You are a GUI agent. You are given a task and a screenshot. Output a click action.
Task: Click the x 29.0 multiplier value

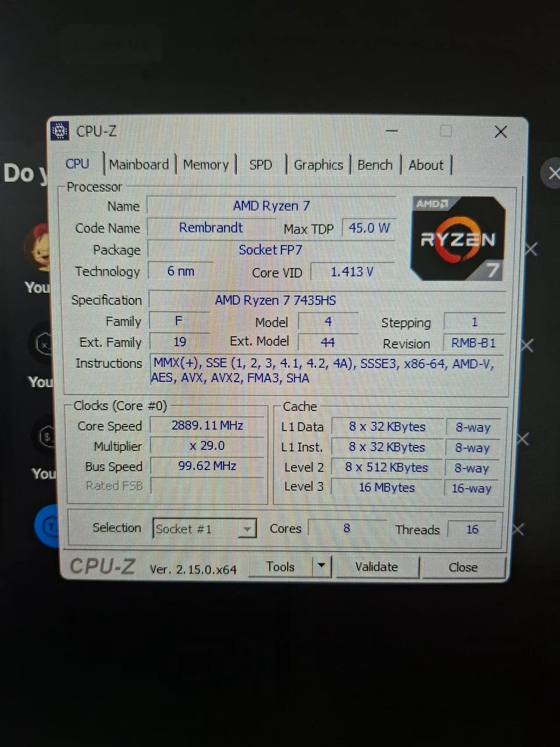coord(207,446)
